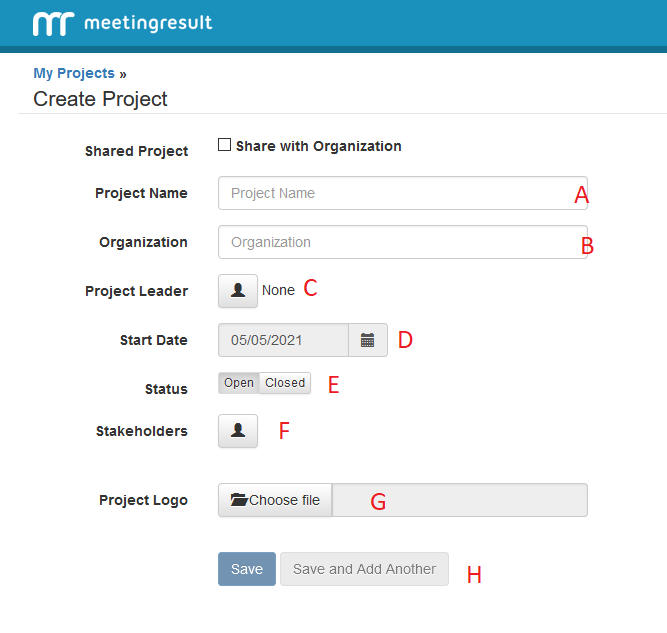
Task: Set project status to Closed
Action: coord(285,383)
